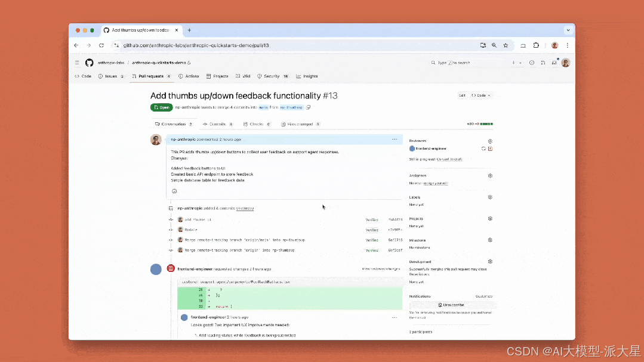Open the Reviewers gear settings

pos(490,141)
